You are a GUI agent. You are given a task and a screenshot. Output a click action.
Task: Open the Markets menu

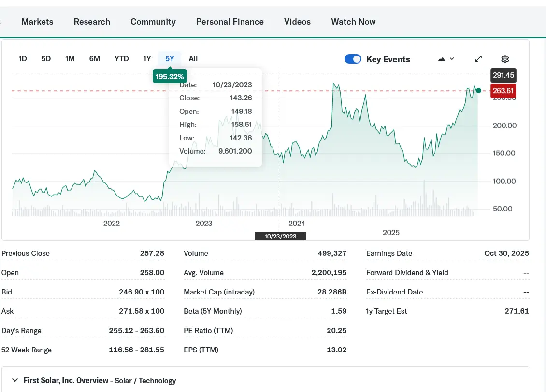(x=37, y=22)
